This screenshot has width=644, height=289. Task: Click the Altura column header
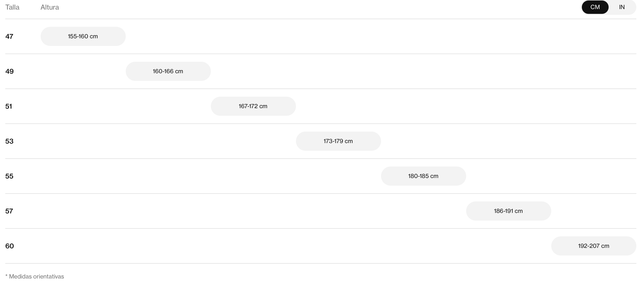click(50, 7)
